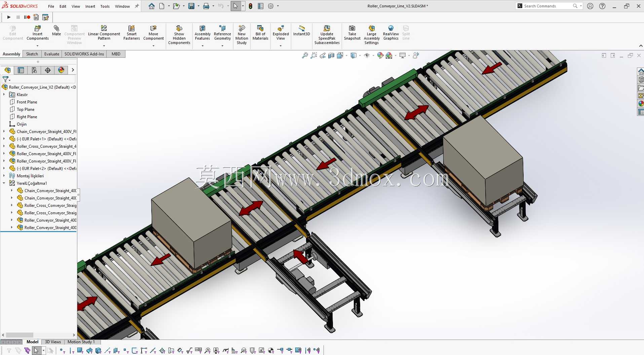Switch to the 3D Views tab
The height and width of the screenshot is (355, 644).
53,342
